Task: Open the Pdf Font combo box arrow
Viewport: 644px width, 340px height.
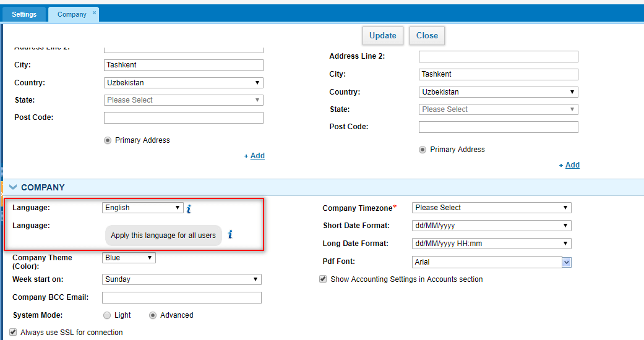Action: [567, 262]
